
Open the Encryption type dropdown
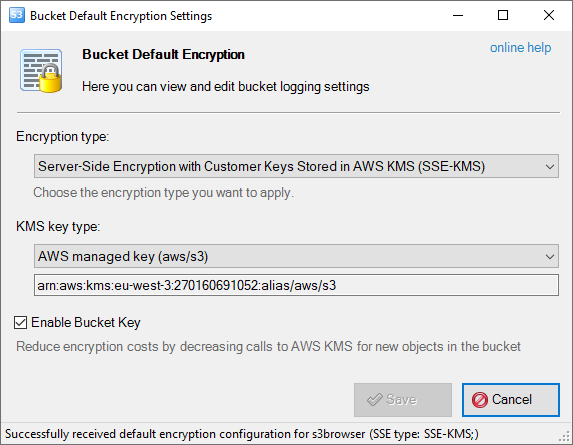pyautogui.click(x=296, y=166)
